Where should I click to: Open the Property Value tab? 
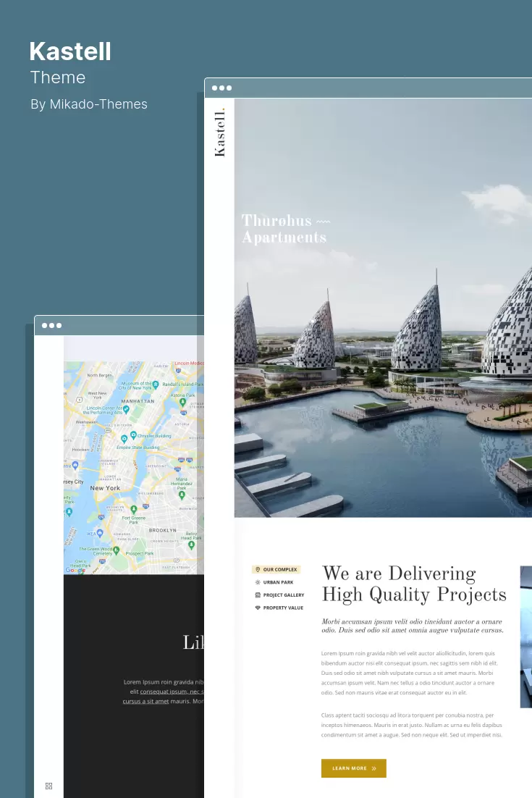pyautogui.click(x=279, y=608)
